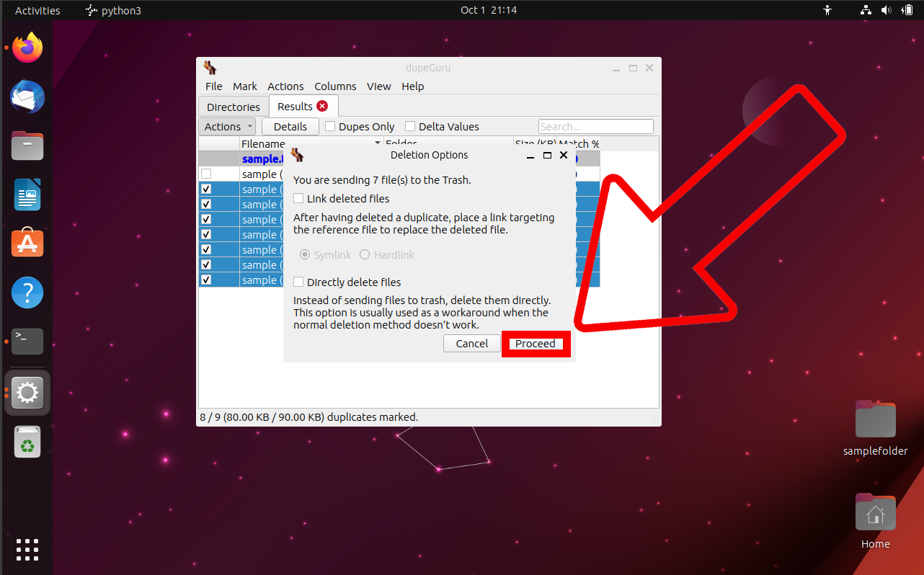Enable the Directly delete files option

pyautogui.click(x=298, y=282)
